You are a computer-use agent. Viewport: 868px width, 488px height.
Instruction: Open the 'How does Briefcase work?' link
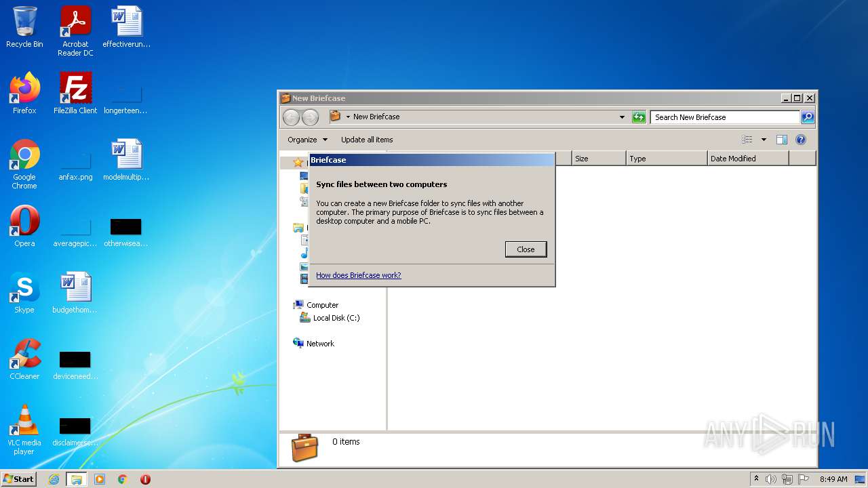pos(358,275)
